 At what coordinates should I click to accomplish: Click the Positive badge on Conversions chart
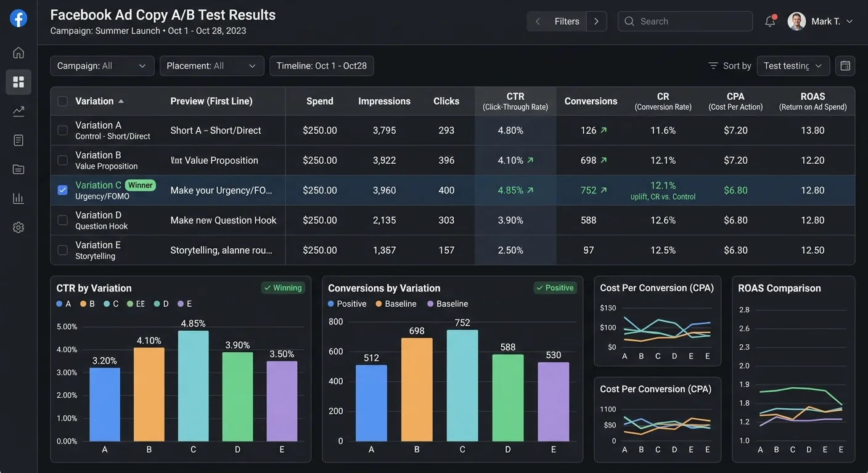point(555,288)
